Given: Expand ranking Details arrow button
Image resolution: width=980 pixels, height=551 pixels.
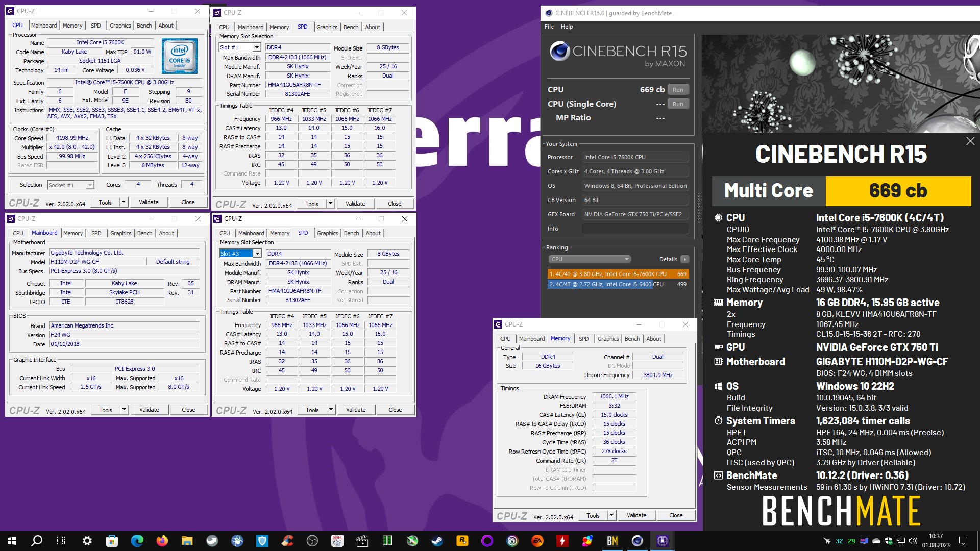Looking at the screenshot, I should (x=685, y=259).
